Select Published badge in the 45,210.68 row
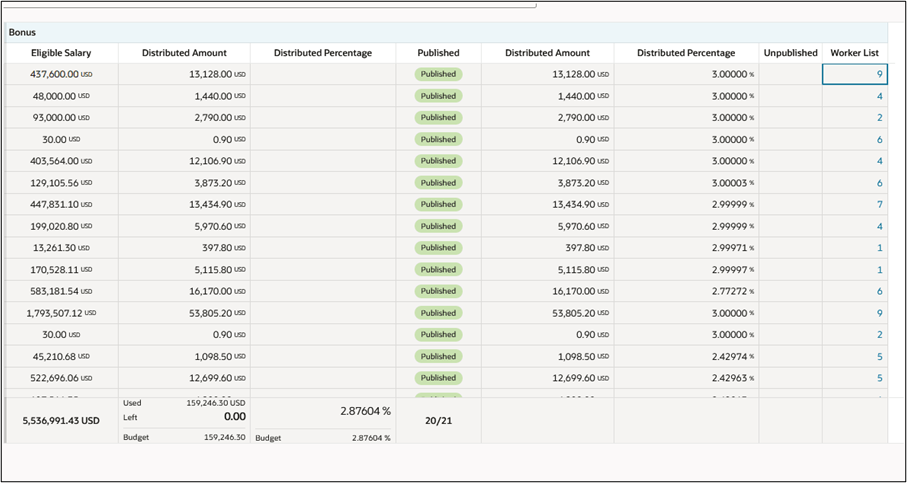The height and width of the screenshot is (483, 907). pyautogui.click(x=438, y=357)
